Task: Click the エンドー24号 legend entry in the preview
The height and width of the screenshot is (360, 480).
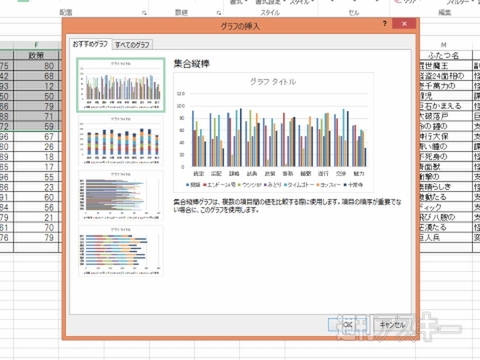Action: point(219,185)
